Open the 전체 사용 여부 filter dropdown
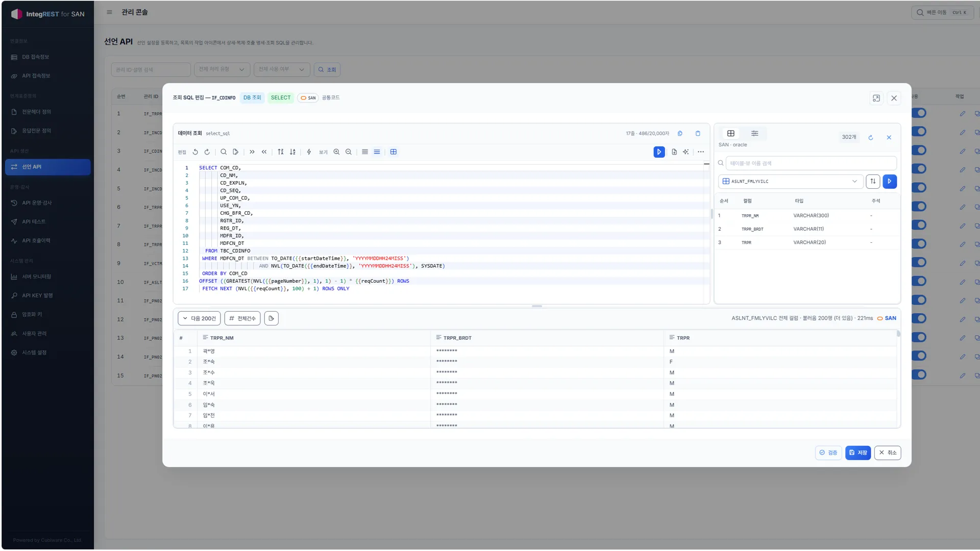980x551 pixels. coord(282,69)
